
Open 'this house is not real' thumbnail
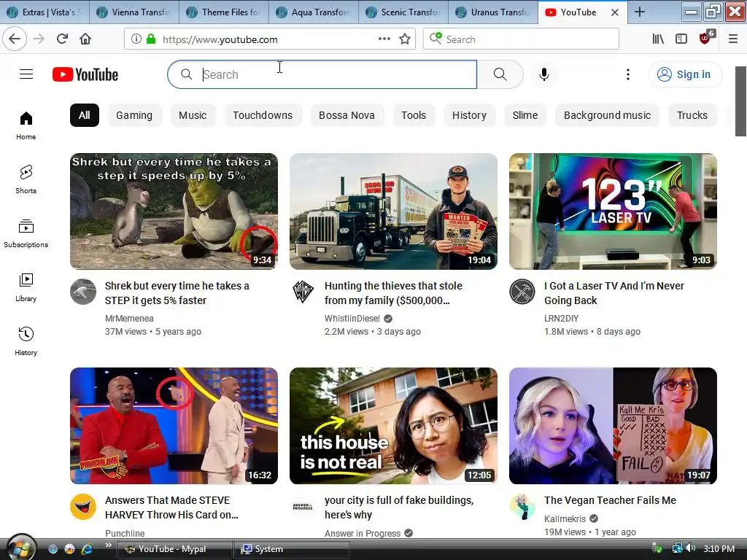click(x=393, y=426)
